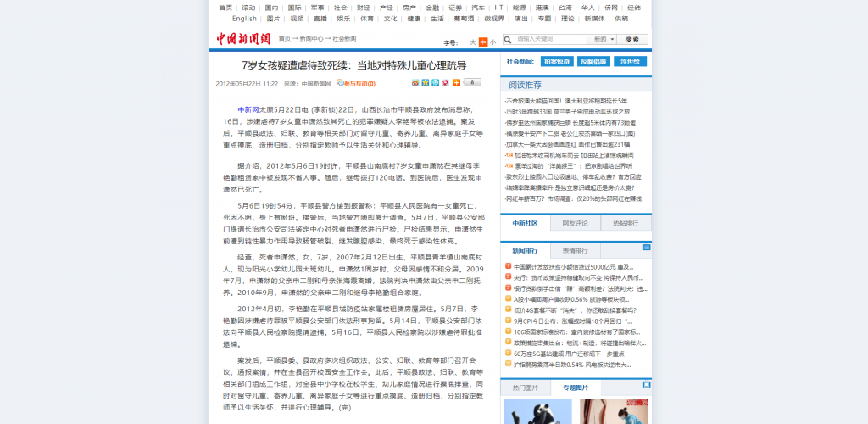Click the 中国新闻网 site logo
The width and height of the screenshot is (868, 424).
(243, 39)
